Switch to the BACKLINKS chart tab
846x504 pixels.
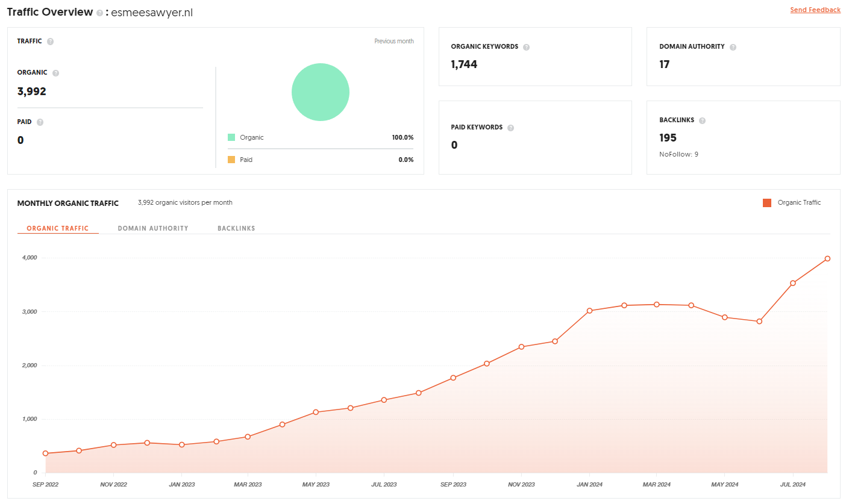[x=236, y=229]
